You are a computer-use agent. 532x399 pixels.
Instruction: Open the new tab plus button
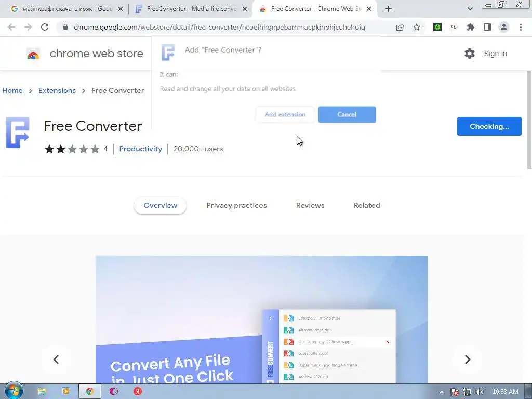(x=389, y=9)
